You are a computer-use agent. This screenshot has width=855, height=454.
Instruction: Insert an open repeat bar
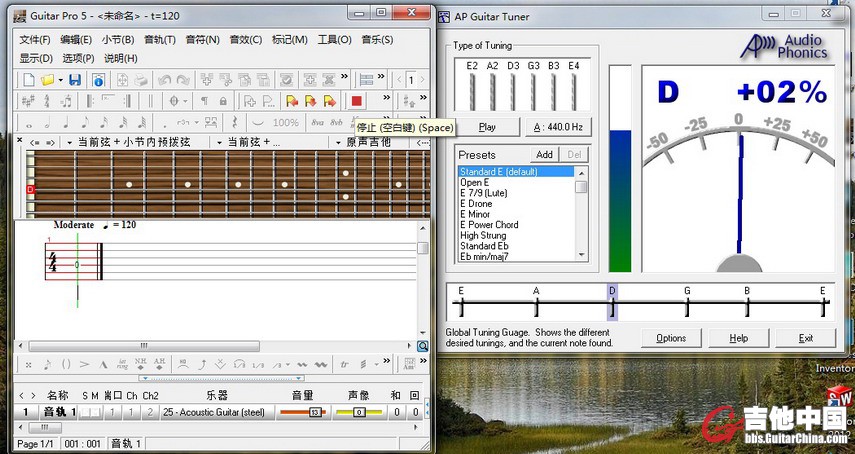click(x=89, y=101)
